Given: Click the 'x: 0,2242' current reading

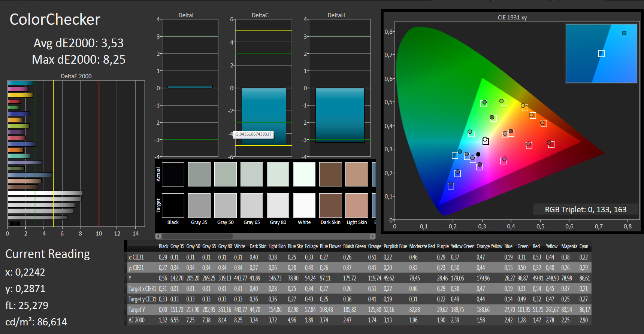Looking at the screenshot, I should tap(25, 272).
